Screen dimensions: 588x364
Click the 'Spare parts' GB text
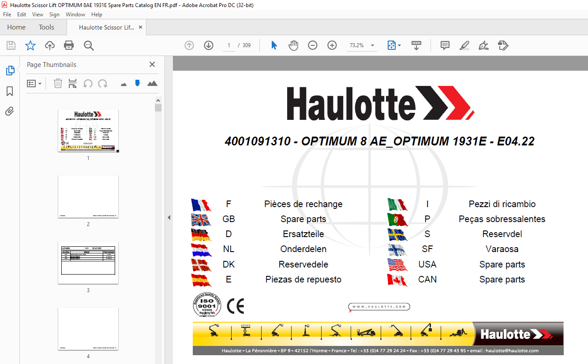(x=303, y=219)
